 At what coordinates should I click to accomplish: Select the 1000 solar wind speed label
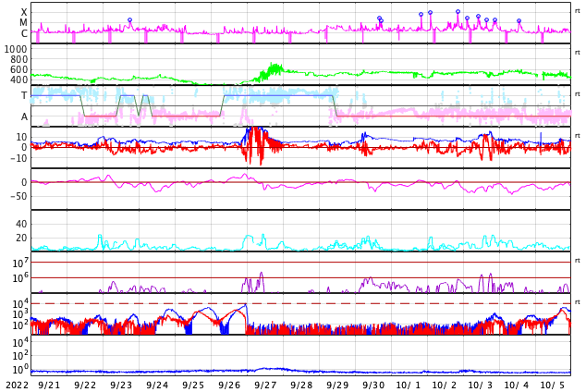point(16,49)
